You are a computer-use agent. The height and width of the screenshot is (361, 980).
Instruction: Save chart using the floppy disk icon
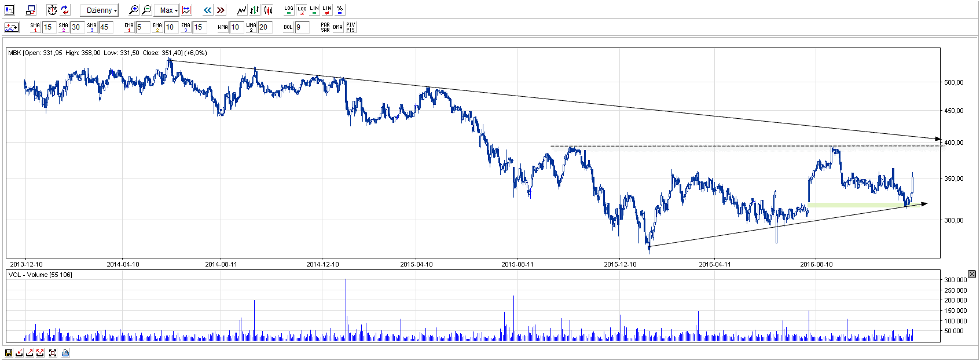click(x=9, y=353)
